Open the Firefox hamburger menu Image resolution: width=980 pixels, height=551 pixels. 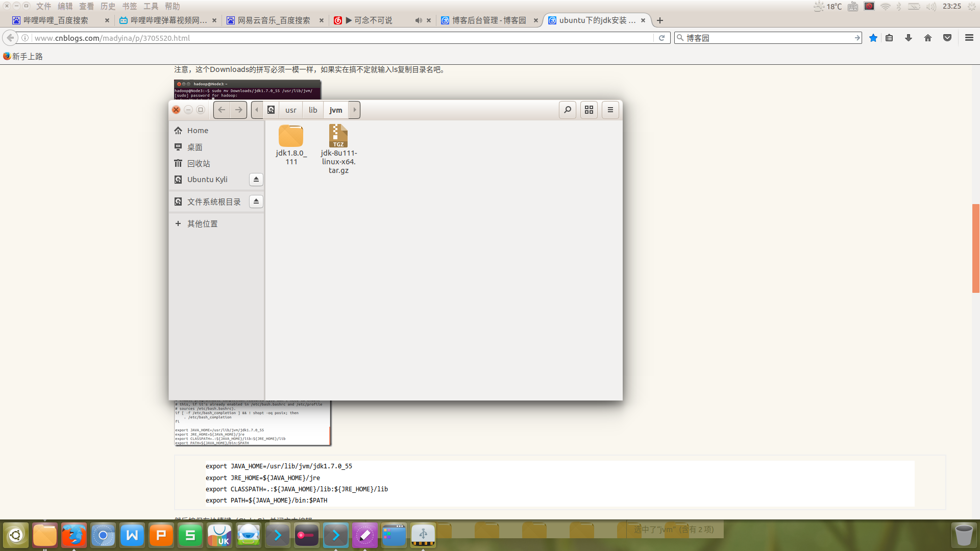pyautogui.click(x=969, y=38)
